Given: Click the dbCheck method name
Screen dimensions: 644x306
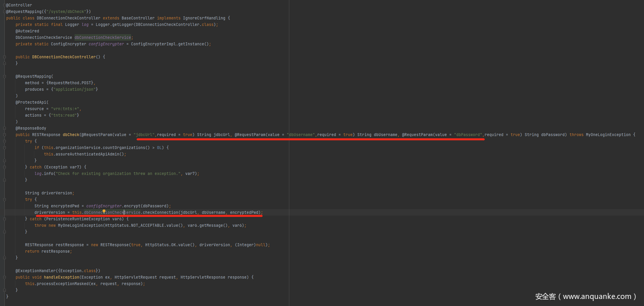Looking at the screenshot, I should 70,135.
